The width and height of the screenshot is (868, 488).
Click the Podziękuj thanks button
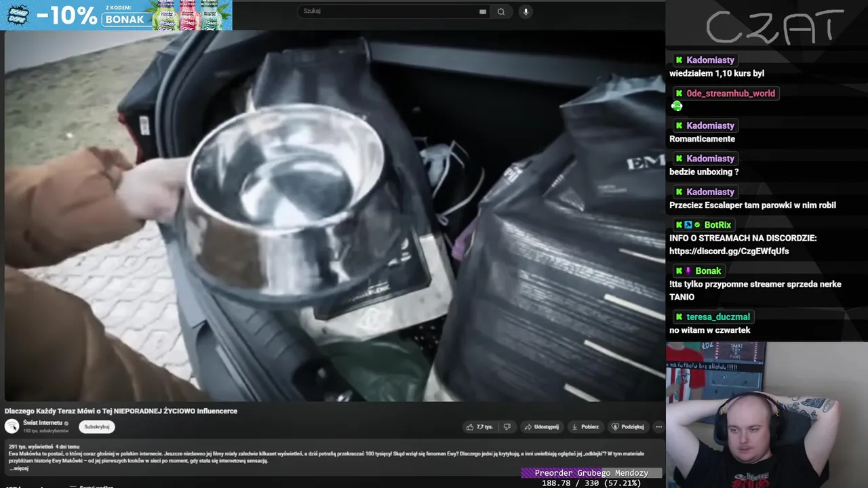628,427
